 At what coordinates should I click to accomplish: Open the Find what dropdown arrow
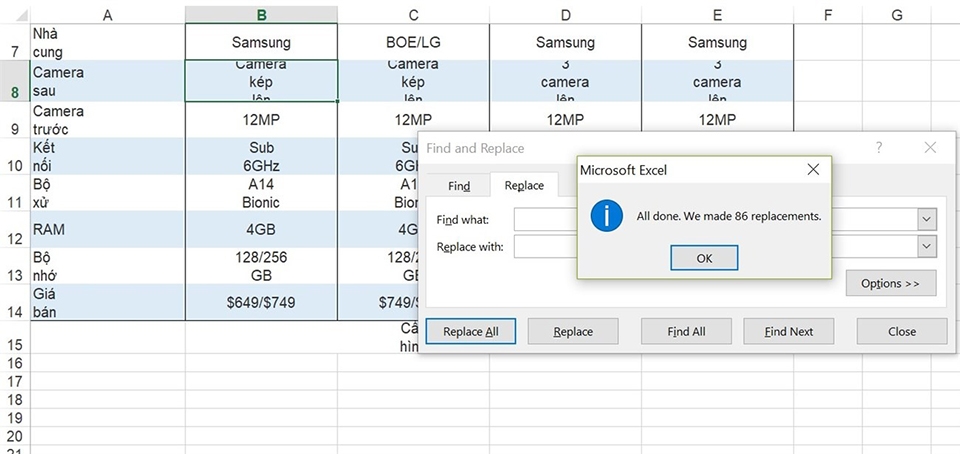pyautogui.click(x=927, y=219)
